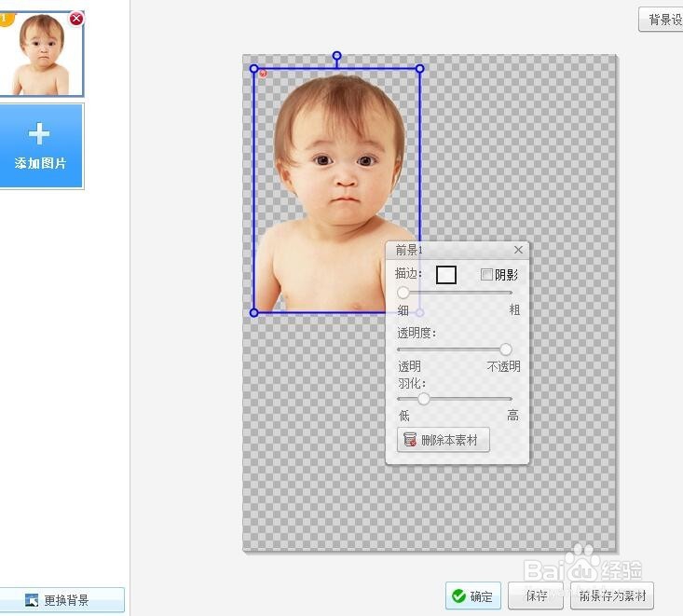683x616 pixels.
Task: Click the rotation handle above the selection box
Action: 337,56
